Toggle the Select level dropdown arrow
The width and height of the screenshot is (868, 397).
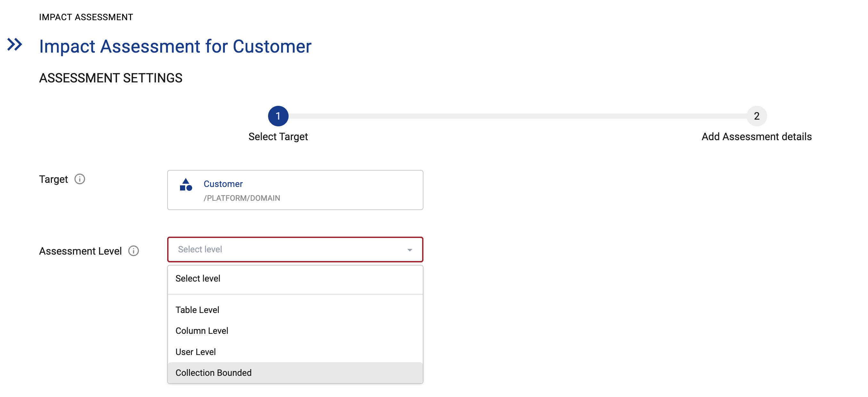409,250
